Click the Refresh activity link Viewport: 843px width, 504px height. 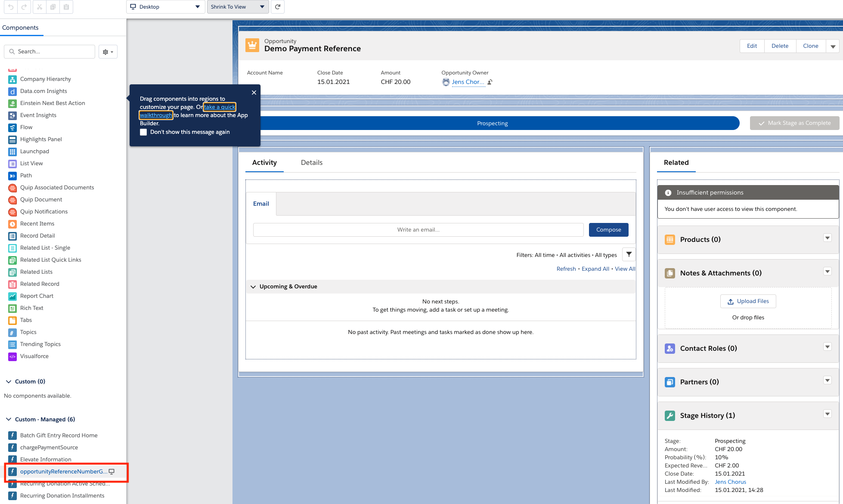click(x=566, y=269)
